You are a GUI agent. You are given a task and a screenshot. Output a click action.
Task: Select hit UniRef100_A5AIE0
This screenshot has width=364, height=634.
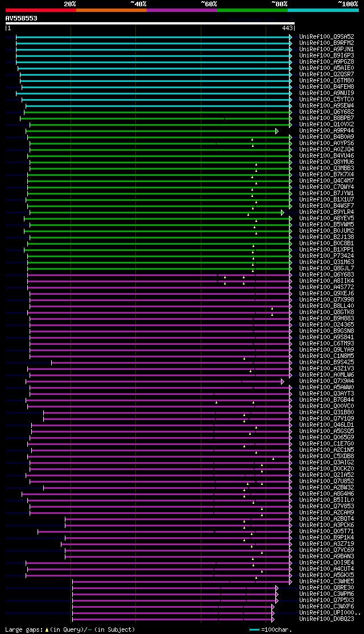[x=326, y=68]
